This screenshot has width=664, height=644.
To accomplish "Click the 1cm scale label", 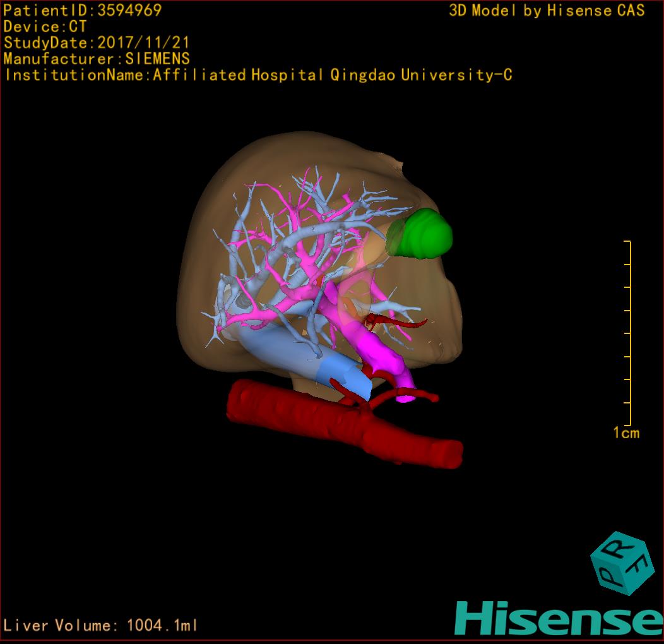I will pyautogui.click(x=625, y=433).
